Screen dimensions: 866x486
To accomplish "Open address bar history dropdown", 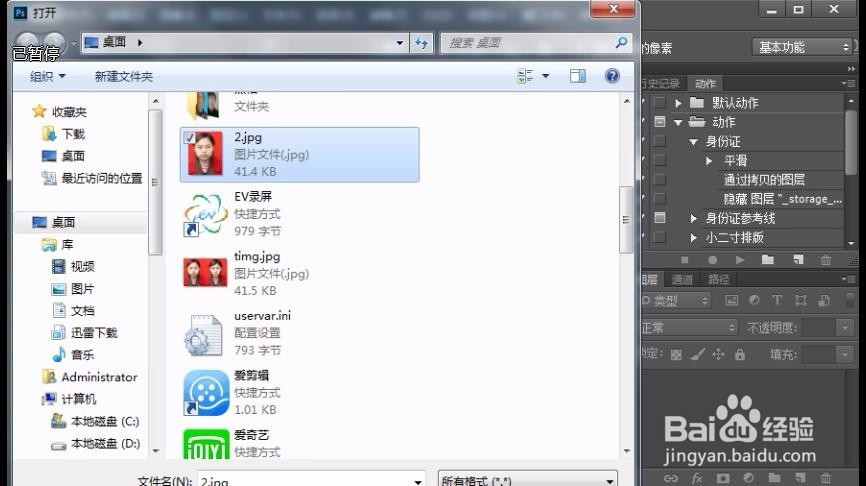I will click(x=400, y=43).
